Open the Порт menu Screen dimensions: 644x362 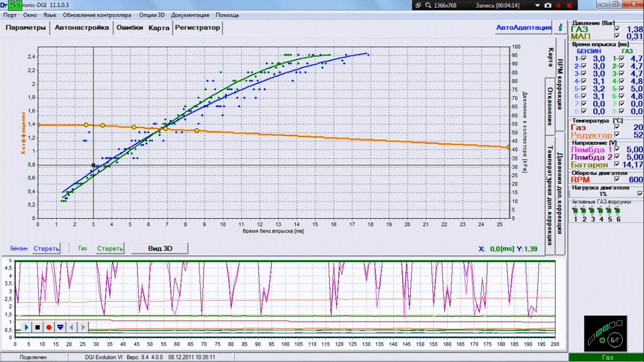pyautogui.click(x=10, y=15)
